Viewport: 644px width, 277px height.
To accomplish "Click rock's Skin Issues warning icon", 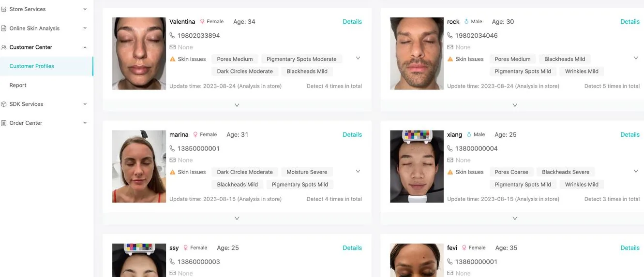I will [450, 59].
